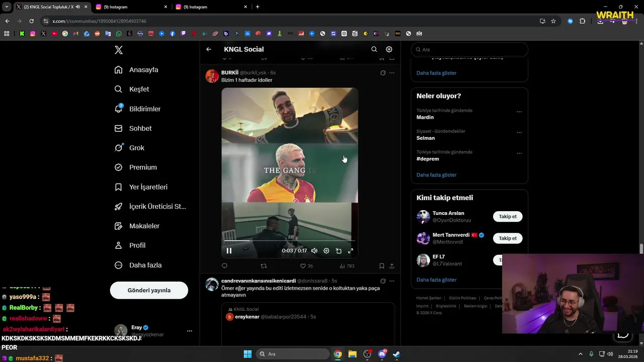The image size is (644, 362).
Task: Mute the video volume
Action: pos(314,251)
